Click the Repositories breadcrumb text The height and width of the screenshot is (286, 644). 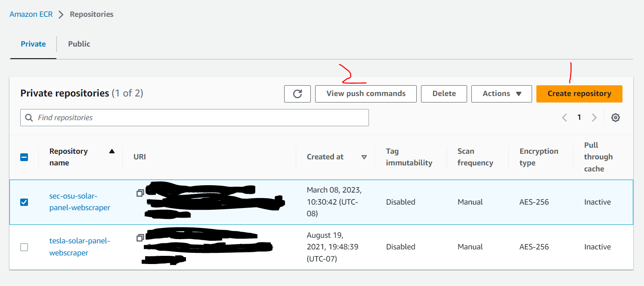[92, 14]
